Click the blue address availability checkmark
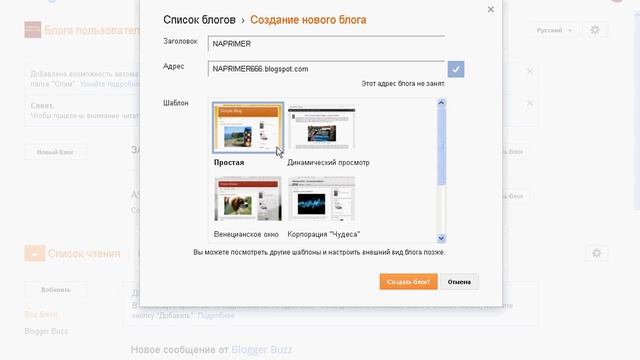 tap(456, 69)
